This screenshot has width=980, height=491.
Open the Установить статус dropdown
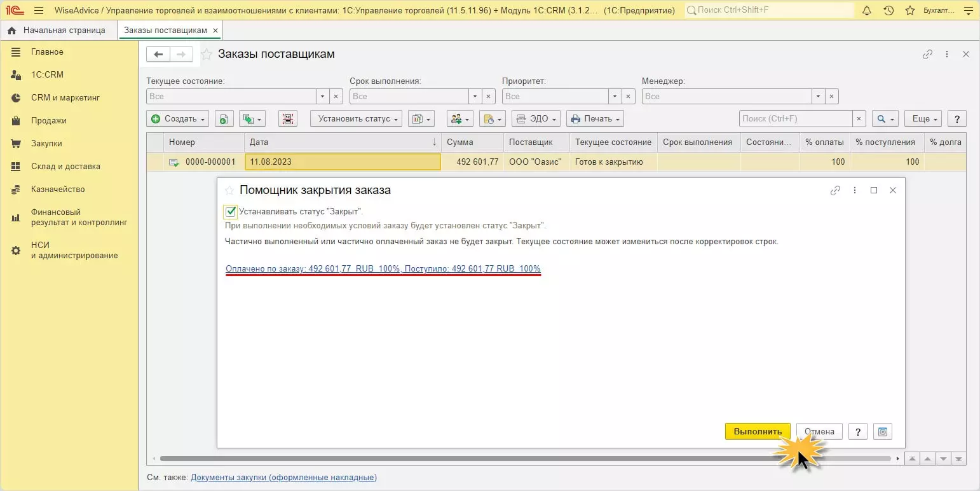[x=356, y=119]
